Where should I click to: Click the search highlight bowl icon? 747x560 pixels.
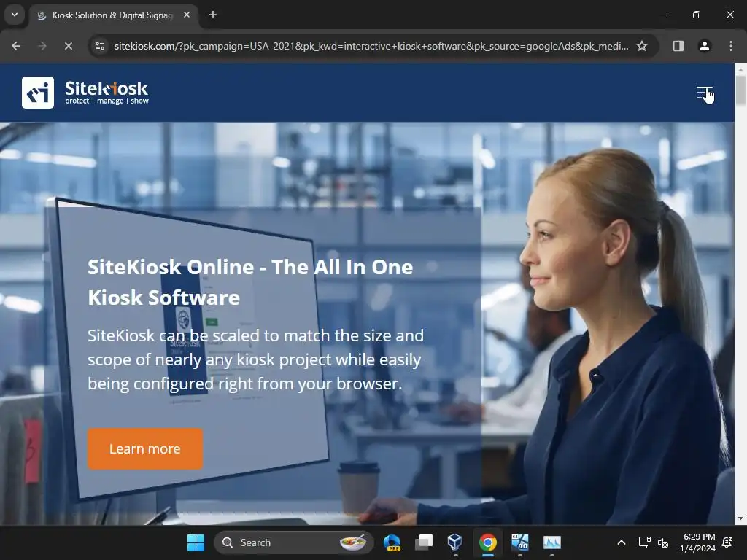pyautogui.click(x=352, y=542)
